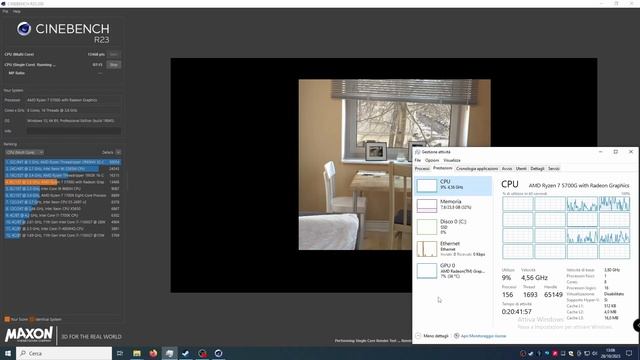Click the top-right active CPU core graph
Image resolution: width=640 pixels, height=360 pixels.
click(614, 203)
